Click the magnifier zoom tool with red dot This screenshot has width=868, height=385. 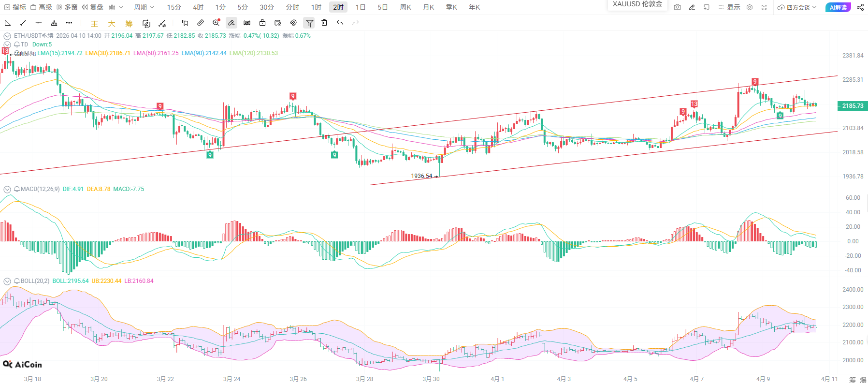pos(216,23)
